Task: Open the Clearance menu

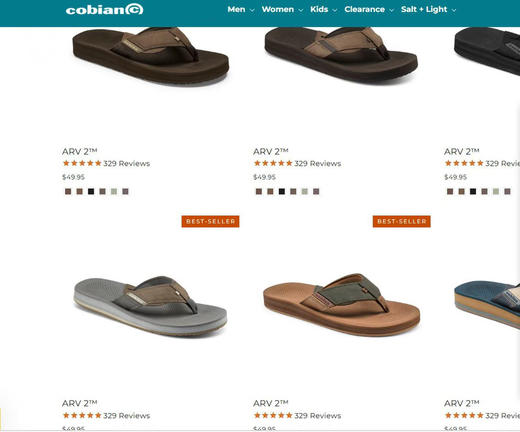Action: tap(369, 9)
